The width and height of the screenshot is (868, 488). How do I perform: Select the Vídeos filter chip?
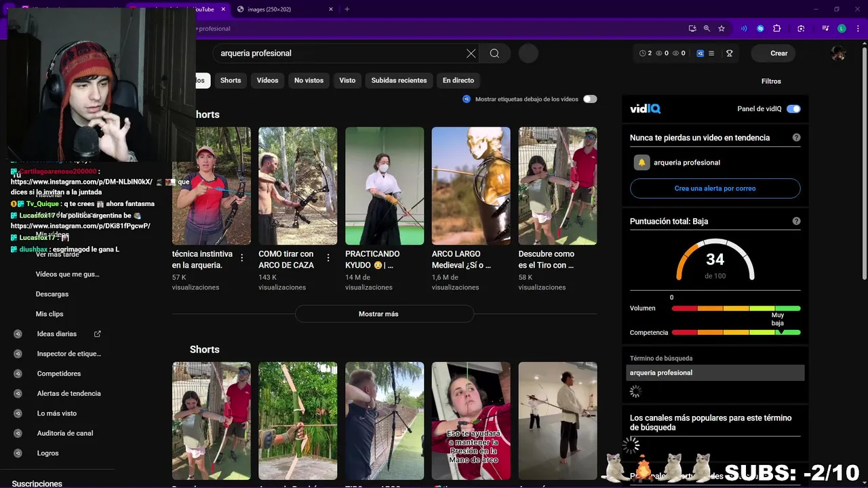[x=267, y=81]
